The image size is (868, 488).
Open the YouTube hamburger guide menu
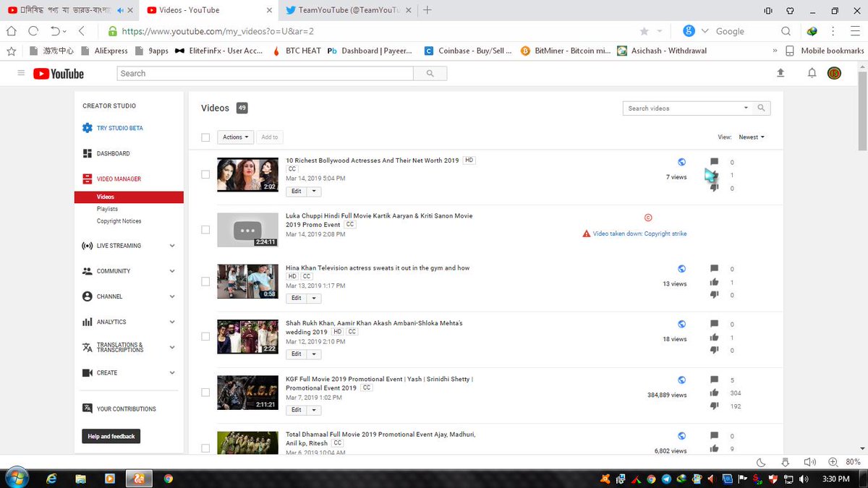pyautogui.click(x=21, y=73)
